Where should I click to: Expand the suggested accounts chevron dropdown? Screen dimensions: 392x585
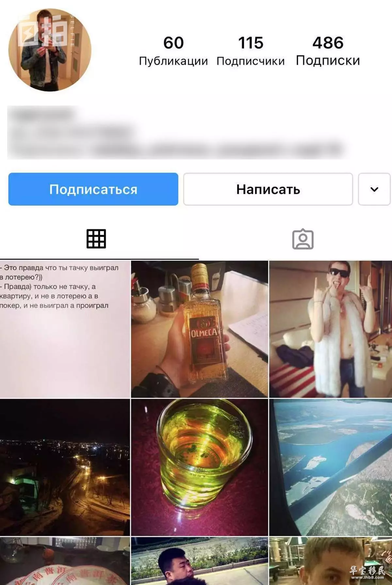(x=374, y=189)
